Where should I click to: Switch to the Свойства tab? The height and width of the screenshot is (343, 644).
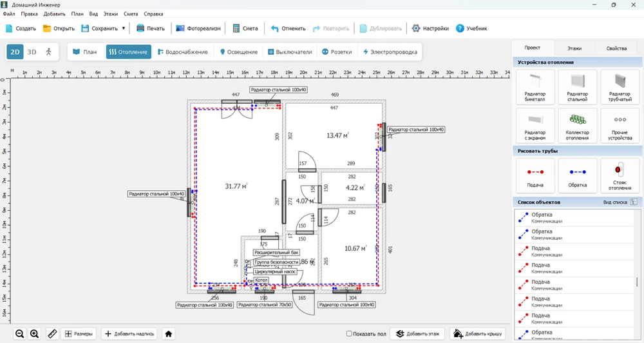click(x=616, y=48)
